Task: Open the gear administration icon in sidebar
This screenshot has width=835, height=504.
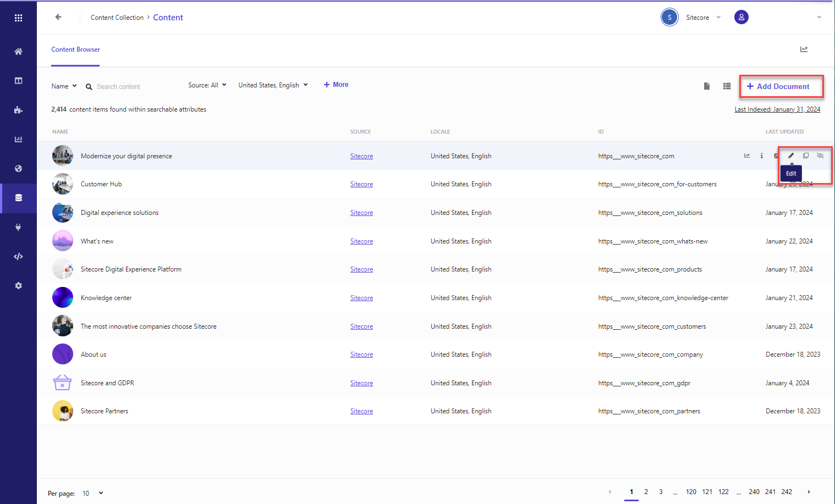Action: click(18, 286)
